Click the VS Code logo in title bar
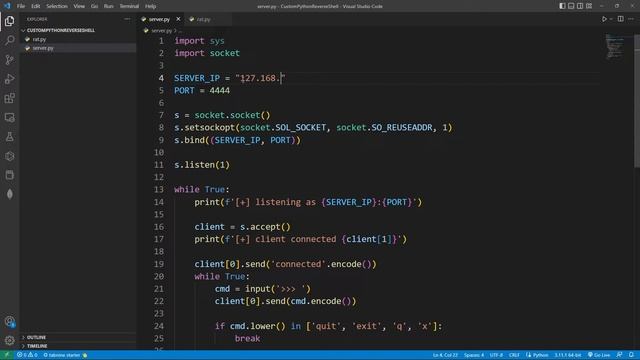The image size is (640, 360). coord(7,6)
